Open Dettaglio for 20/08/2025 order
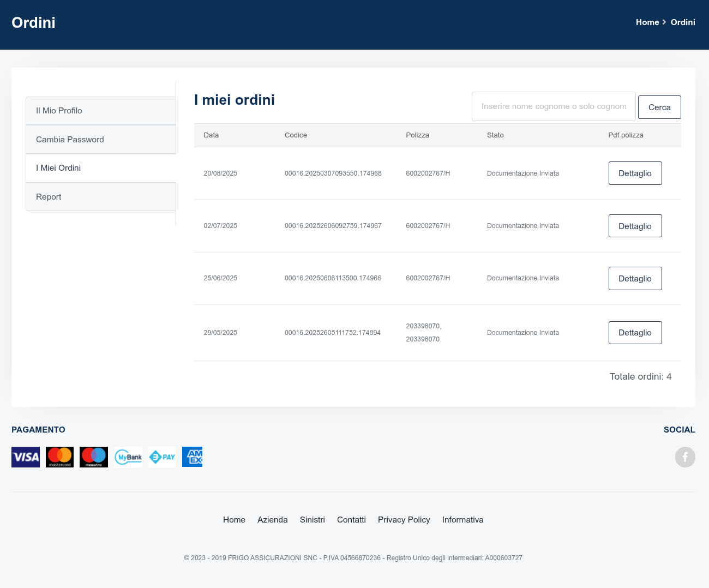This screenshot has height=588, width=709. click(x=635, y=173)
